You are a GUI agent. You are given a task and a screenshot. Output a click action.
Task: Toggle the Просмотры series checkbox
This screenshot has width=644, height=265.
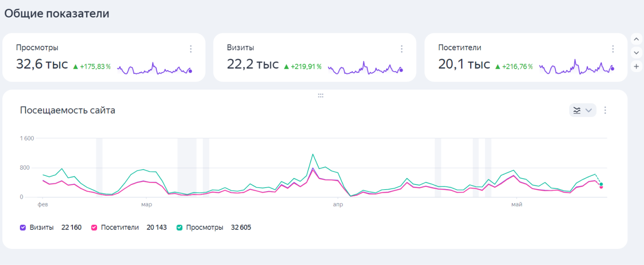179,228
